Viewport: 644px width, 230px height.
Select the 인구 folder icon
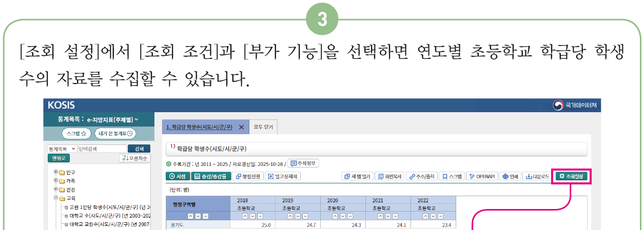[62, 173]
